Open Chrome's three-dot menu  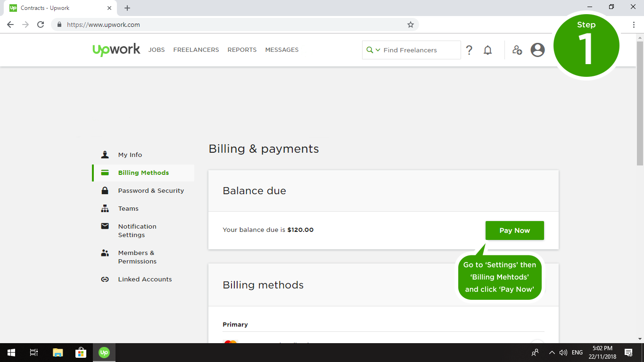pos(634,25)
